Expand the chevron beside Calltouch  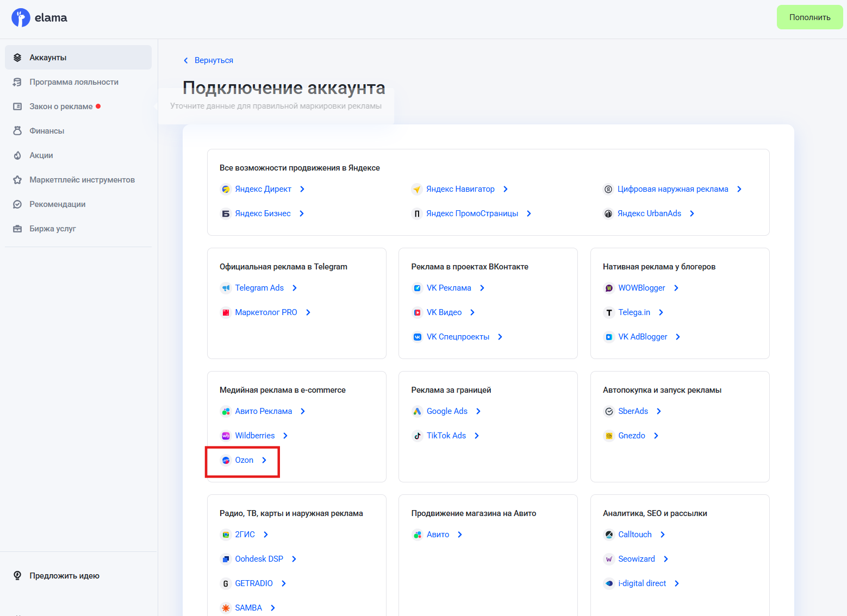pos(663,535)
